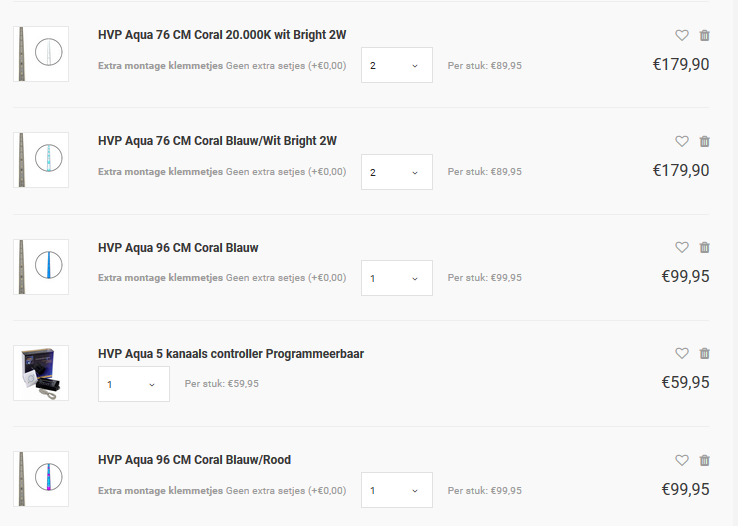The height and width of the screenshot is (526, 738).
Task: Change quantity of 76 CM Coral Blauw/Wit
Action: [x=397, y=172]
